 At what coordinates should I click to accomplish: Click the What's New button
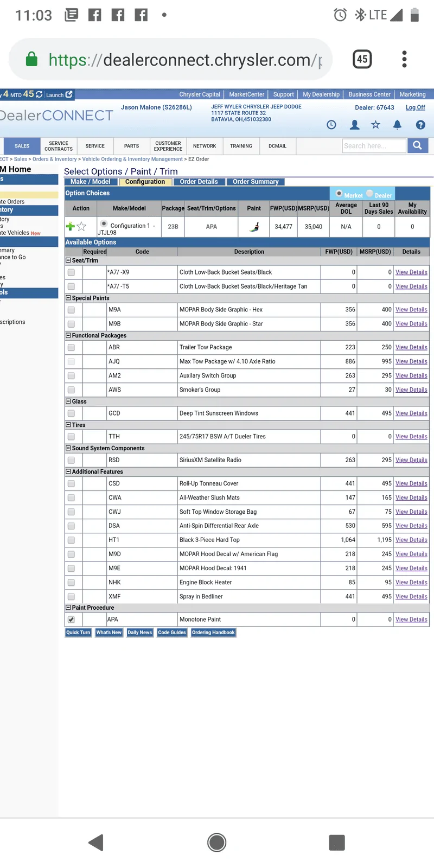click(x=109, y=633)
